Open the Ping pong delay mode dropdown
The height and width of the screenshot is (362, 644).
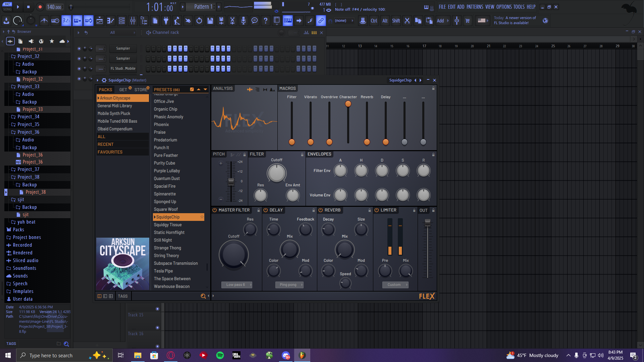[x=289, y=285]
